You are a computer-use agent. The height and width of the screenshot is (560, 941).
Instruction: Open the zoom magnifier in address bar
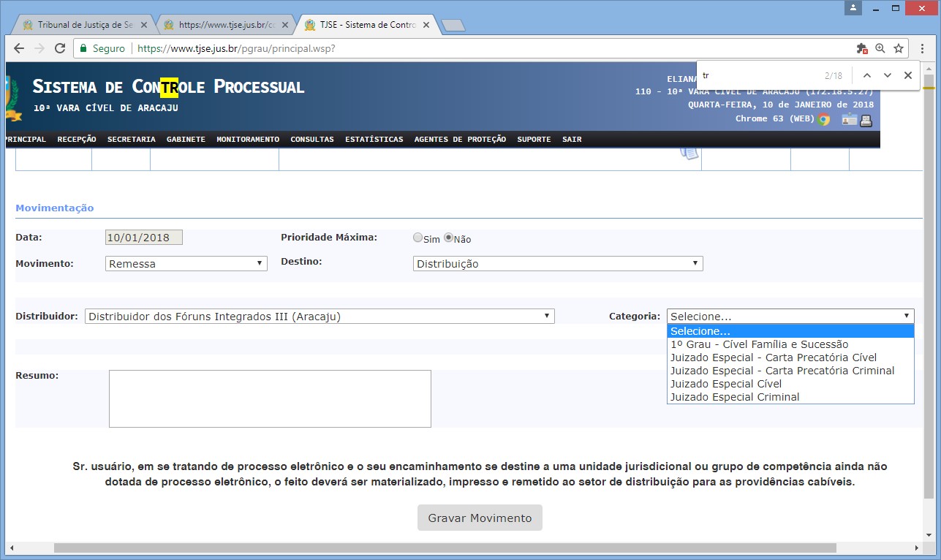coord(880,48)
